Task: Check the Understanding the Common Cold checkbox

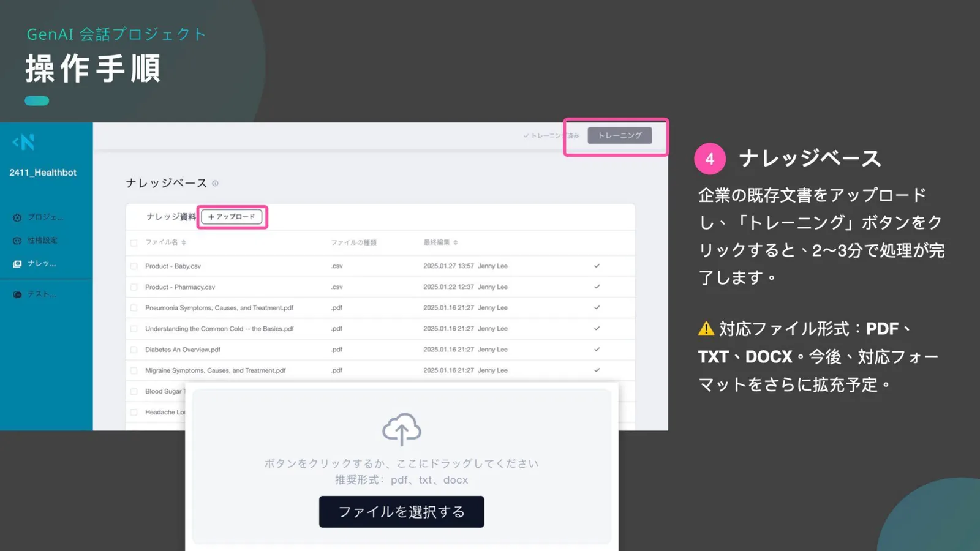Action: pyautogui.click(x=134, y=329)
